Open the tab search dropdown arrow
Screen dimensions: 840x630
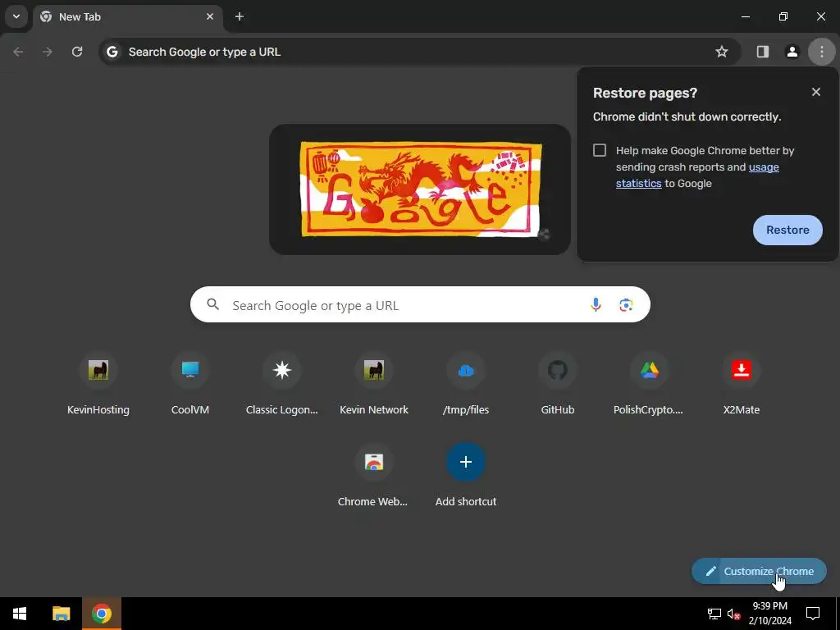coord(16,16)
